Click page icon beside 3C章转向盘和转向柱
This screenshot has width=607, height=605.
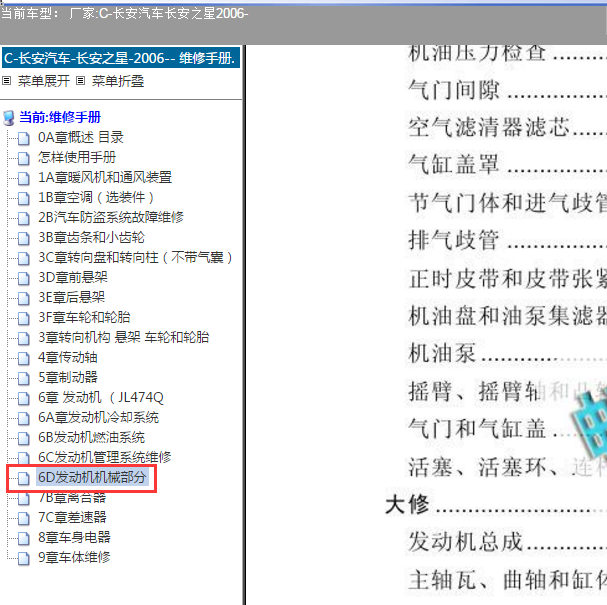[x=24, y=258]
